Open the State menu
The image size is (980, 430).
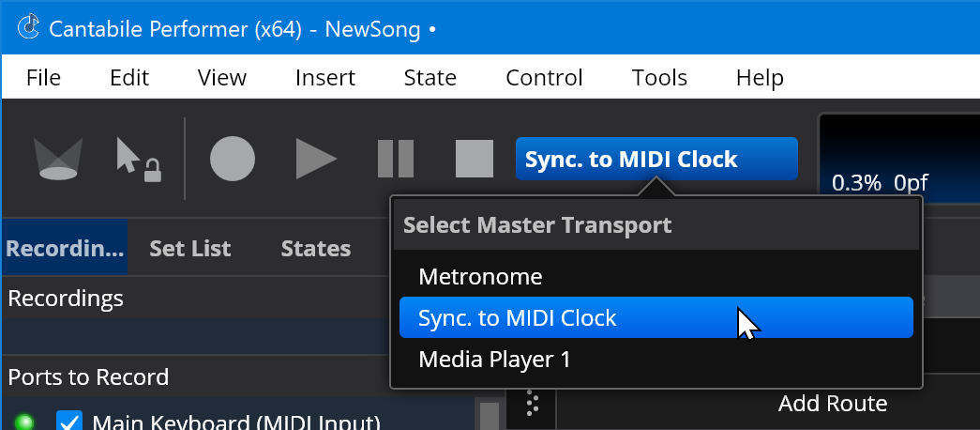click(x=430, y=78)
